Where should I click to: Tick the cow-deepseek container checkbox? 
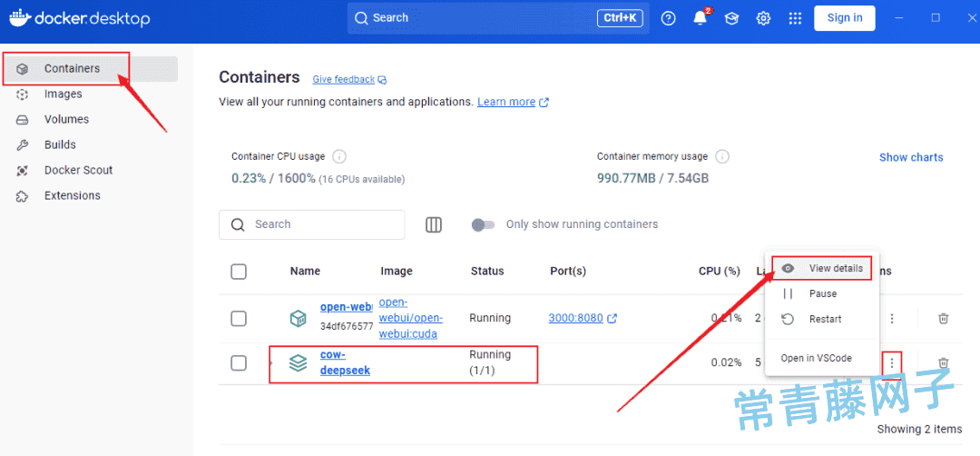point(239,362)
